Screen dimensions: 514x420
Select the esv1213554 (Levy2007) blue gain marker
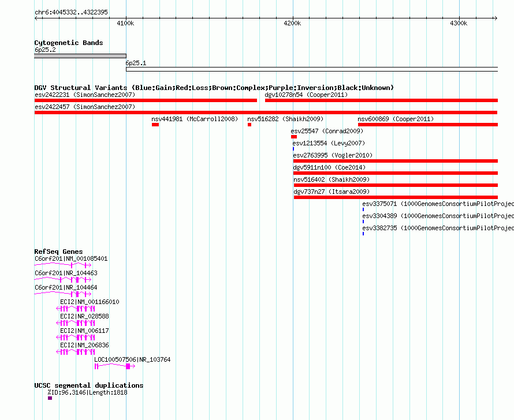(x=293, y=149)
